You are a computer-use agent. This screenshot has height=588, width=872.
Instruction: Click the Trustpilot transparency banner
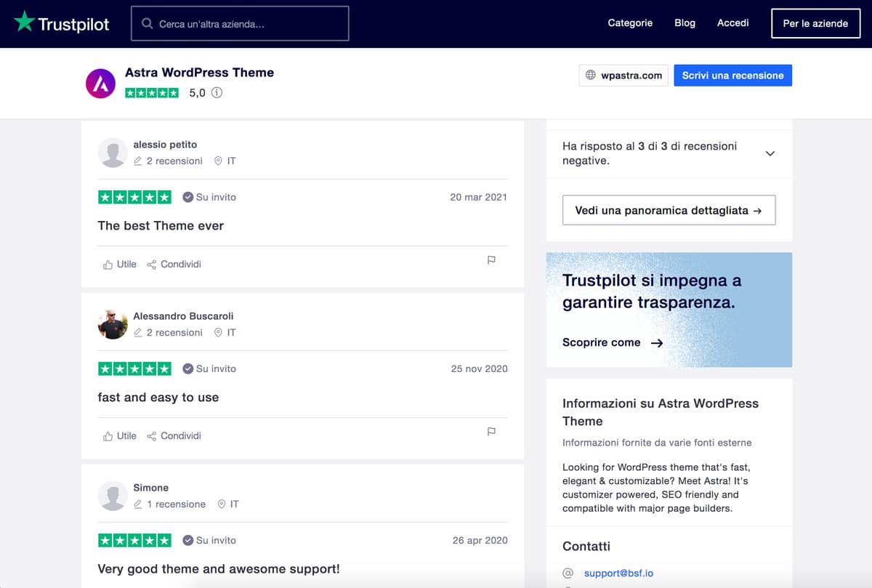coord(669,310)
